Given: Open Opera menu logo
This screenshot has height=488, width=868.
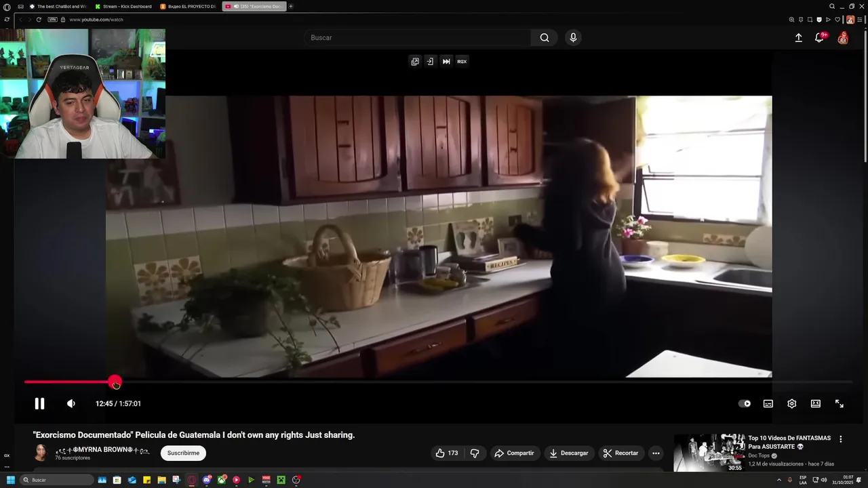Looking at the screenshot, I should pyautogui.click(x=7, y=7).
